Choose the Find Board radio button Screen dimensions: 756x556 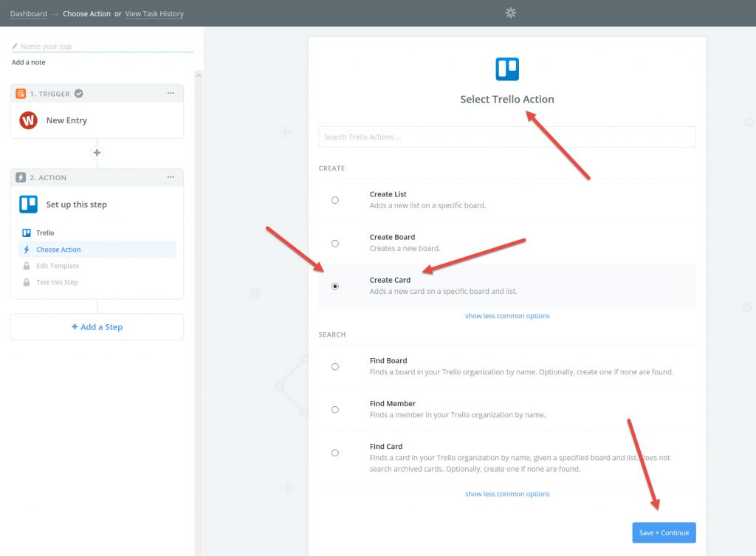(335, 366)
